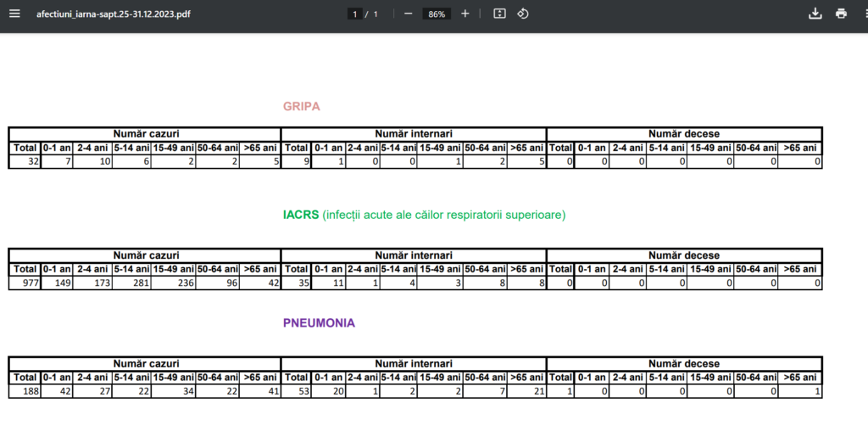Image resolution: width=868 pixels, height=431 pixels.
Task: Download the PDF file
Action: coord(815,14)
